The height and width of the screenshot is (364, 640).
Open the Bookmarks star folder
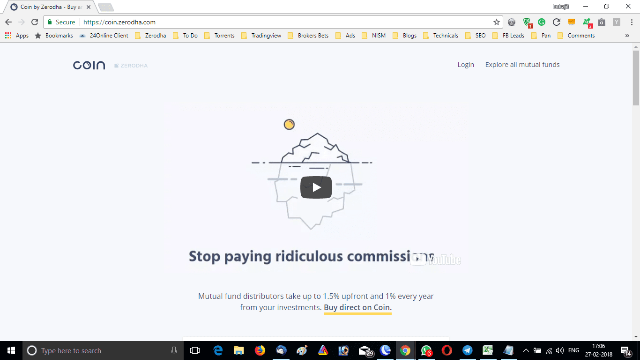coord(54,36)
